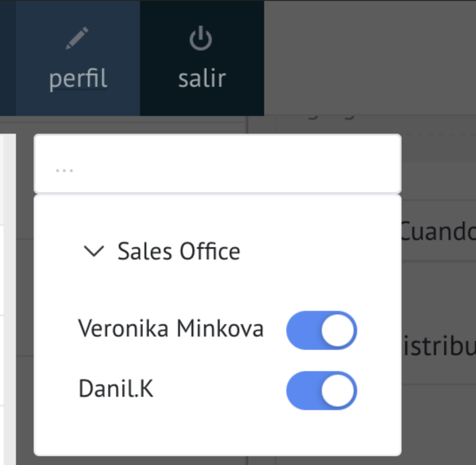Screen dimensions: 476x465
Task: Toggle off the Veronika Minkova switch
Action: 321,330
